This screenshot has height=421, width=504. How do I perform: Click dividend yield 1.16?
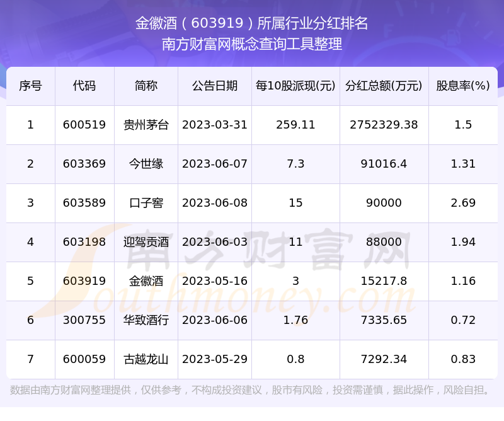463,281
